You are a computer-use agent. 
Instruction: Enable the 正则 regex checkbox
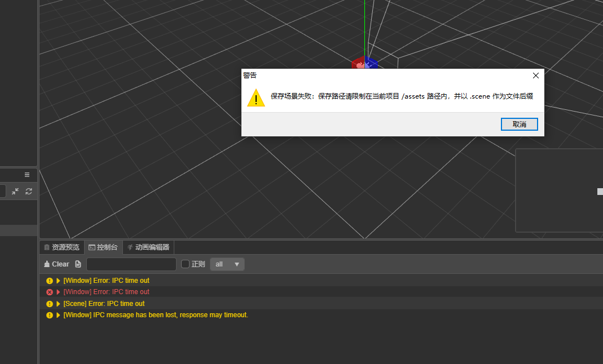pyautogui.click(x=186, y=264)
